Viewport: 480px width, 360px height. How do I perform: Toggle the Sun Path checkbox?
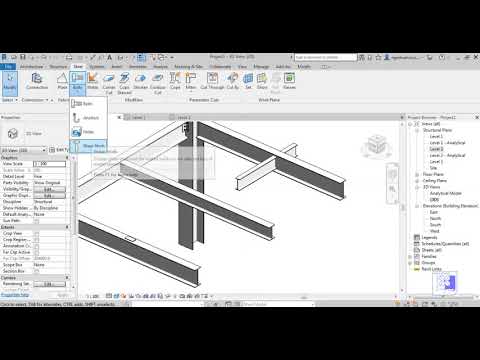pos(36,221)
